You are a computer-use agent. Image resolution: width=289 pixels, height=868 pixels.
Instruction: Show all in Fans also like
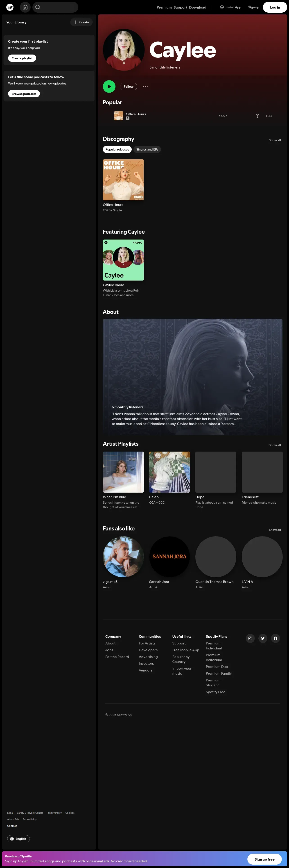[275, 530]
